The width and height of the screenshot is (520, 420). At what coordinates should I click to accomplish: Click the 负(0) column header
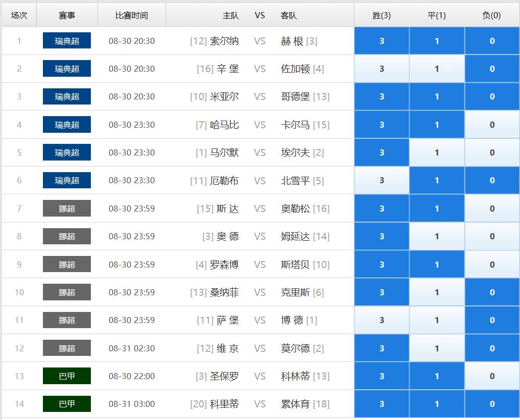[492, 15]
